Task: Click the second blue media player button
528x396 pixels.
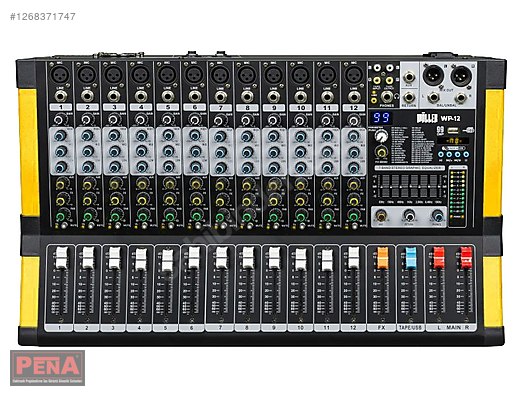Action: click(449, 155)
